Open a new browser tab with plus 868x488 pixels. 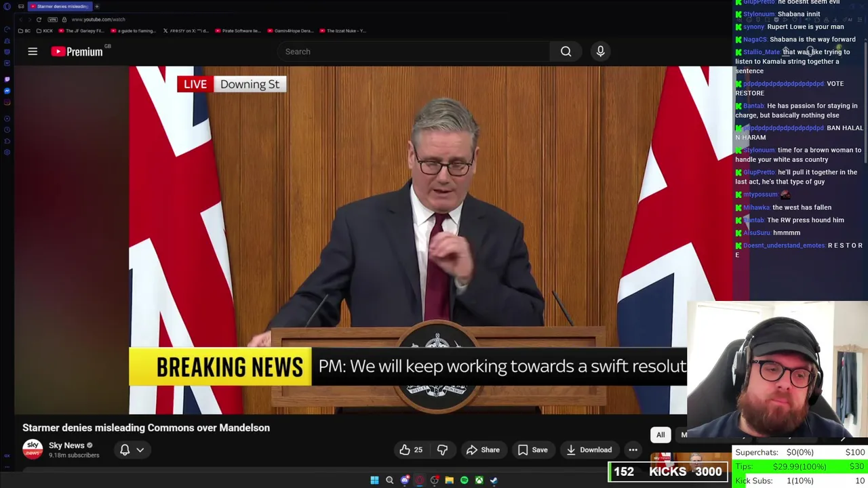pos(96,6)
